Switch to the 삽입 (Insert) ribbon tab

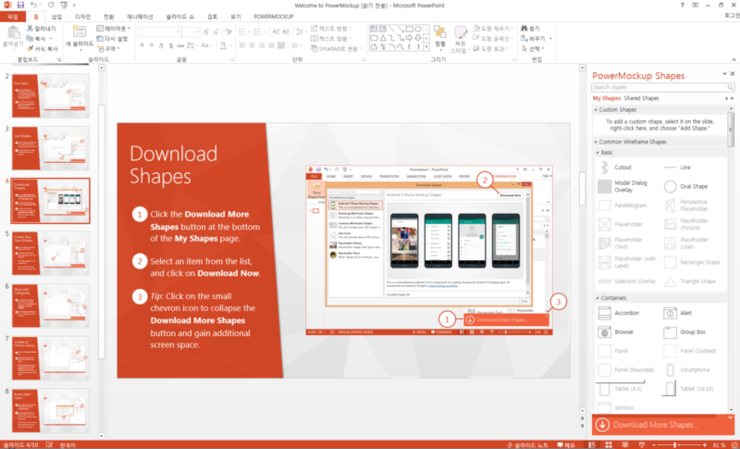click(57, 17)
